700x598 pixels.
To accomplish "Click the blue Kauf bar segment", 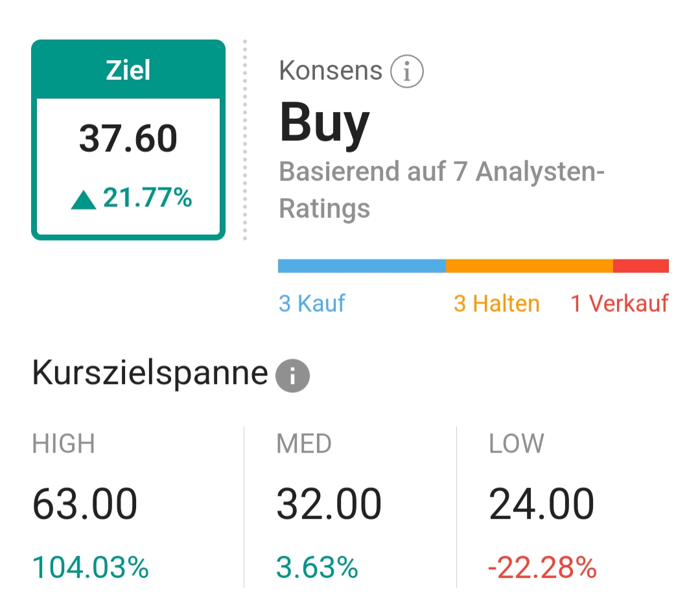I will (x=362, y=266).
